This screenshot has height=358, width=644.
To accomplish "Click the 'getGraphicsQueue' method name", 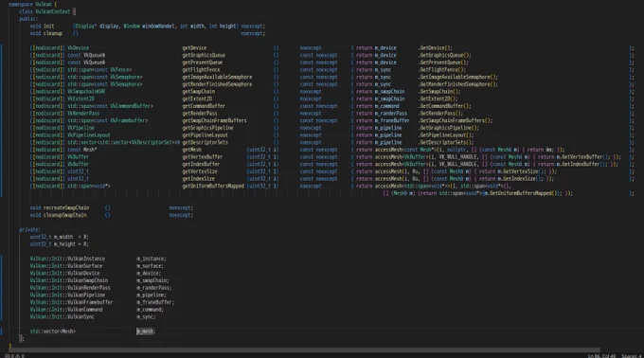I will pos(204,55).
